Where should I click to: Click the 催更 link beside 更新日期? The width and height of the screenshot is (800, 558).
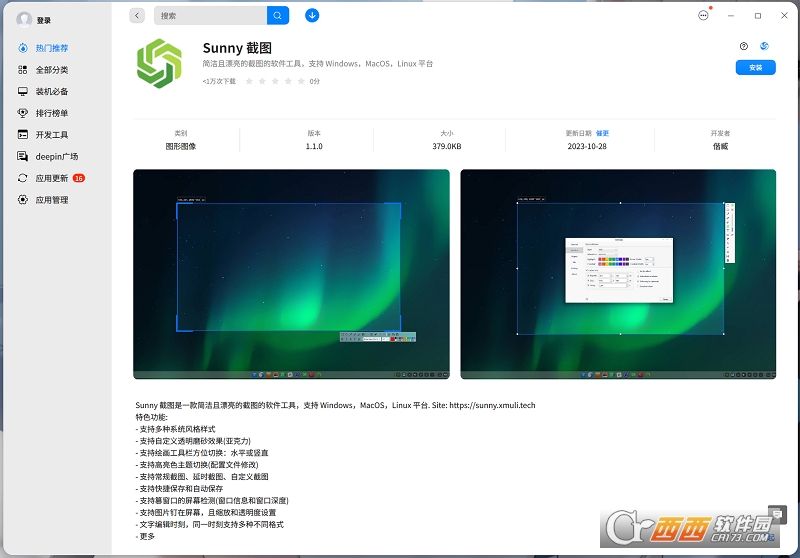[x=603, y=133]
